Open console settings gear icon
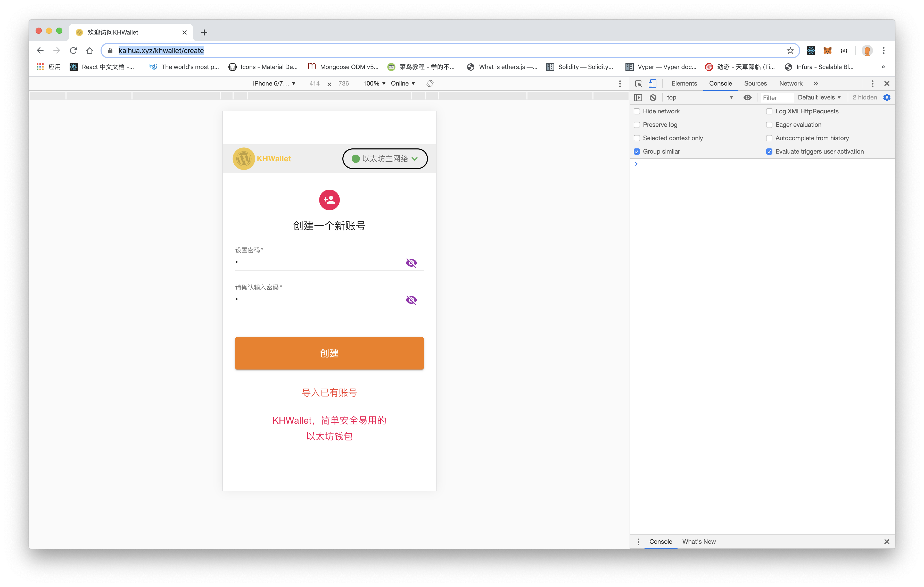 (886, 97)
